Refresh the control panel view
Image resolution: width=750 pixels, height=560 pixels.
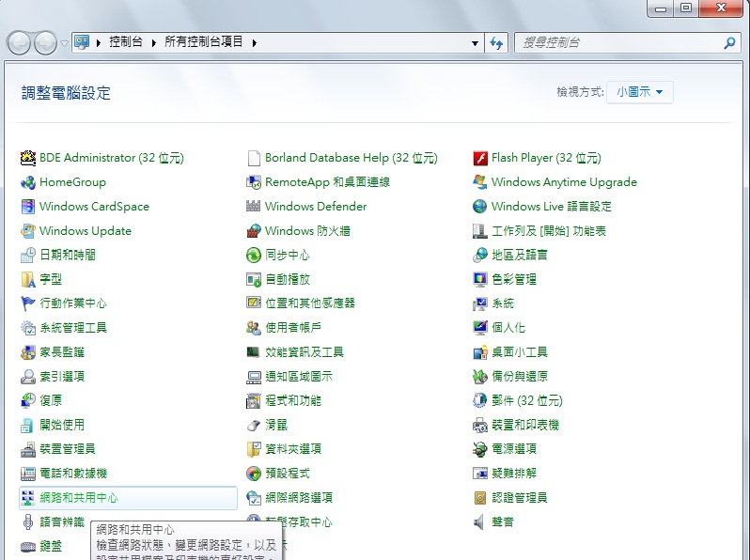[x=496, y=43]
